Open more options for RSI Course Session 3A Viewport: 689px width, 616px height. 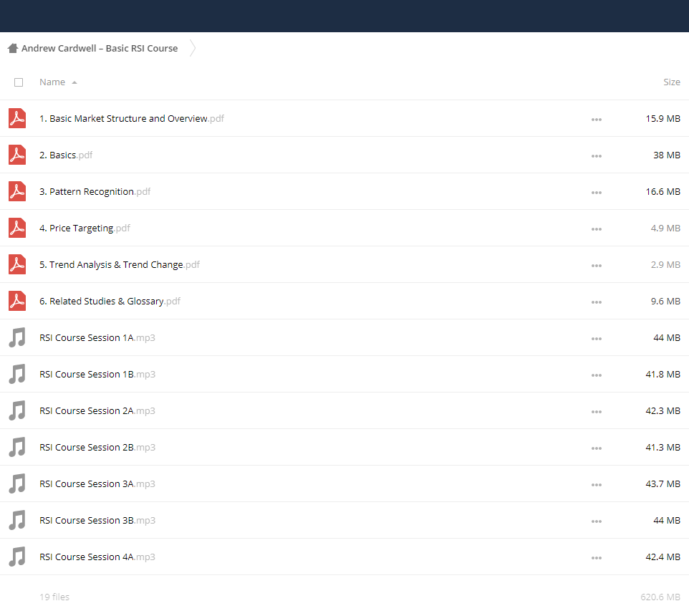coord(597,484)
